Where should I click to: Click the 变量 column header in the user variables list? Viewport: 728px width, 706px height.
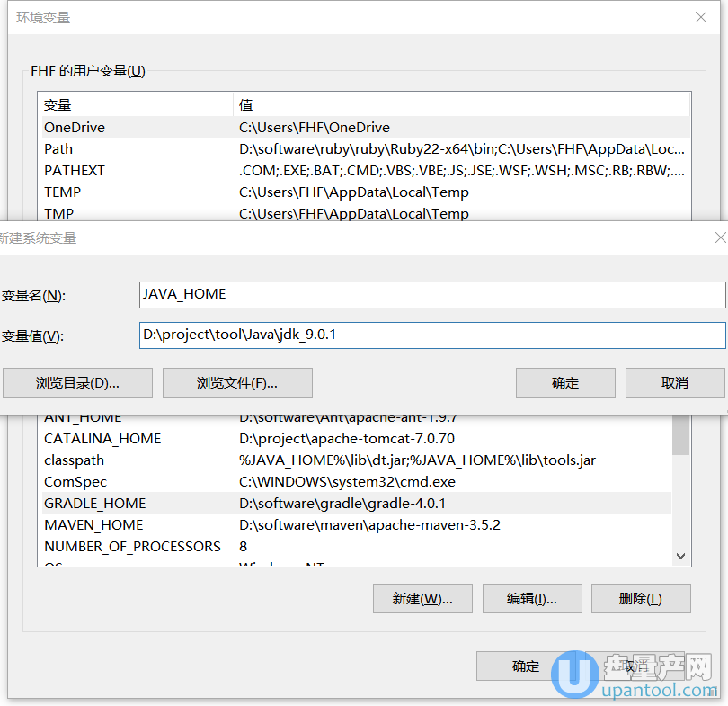137,105
